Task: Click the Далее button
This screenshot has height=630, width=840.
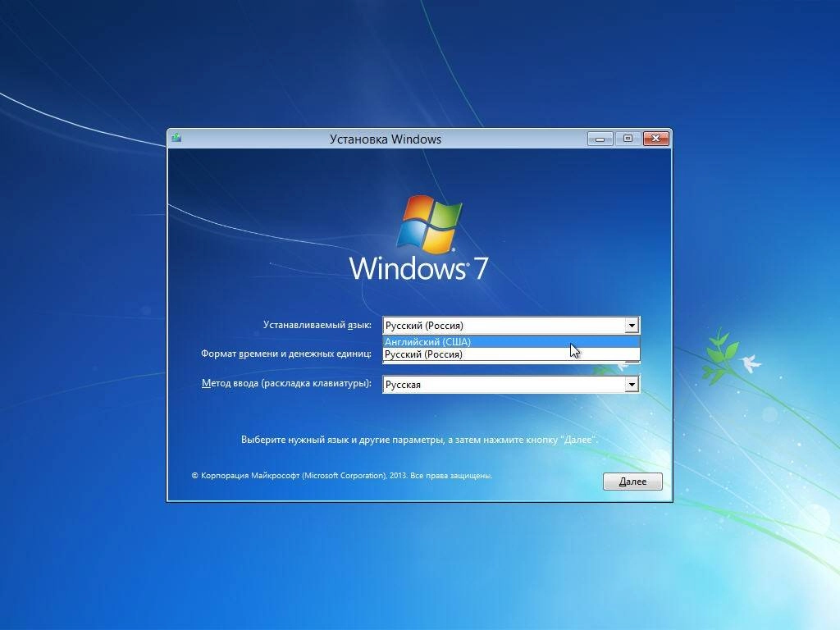Action: [x=632, y=481]
